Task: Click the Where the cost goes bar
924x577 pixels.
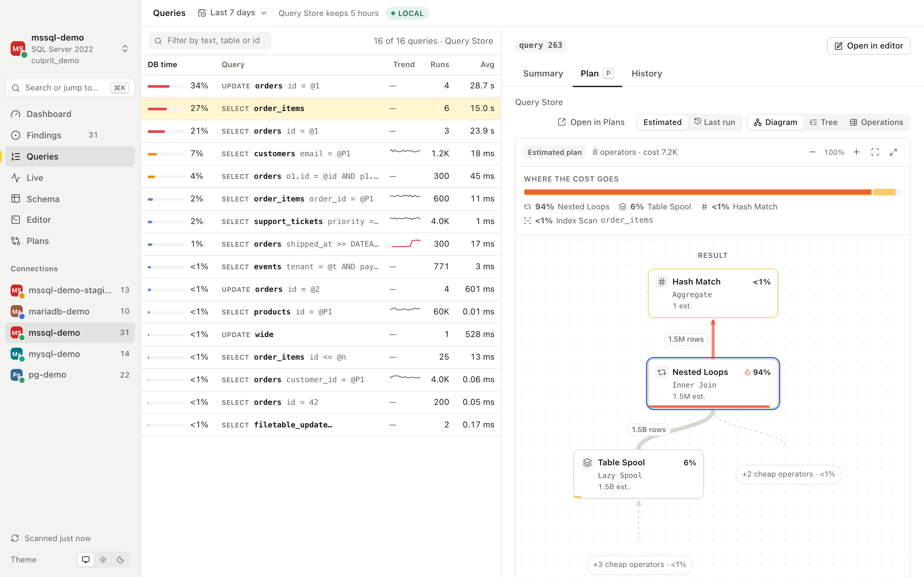Action: [x=712, y=192]
